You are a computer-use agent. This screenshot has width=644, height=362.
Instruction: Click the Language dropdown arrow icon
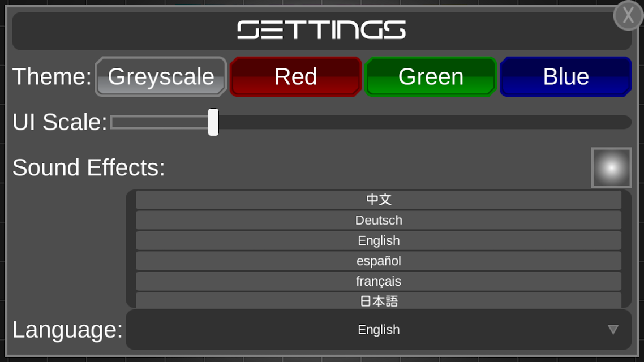tap(613, 330)
